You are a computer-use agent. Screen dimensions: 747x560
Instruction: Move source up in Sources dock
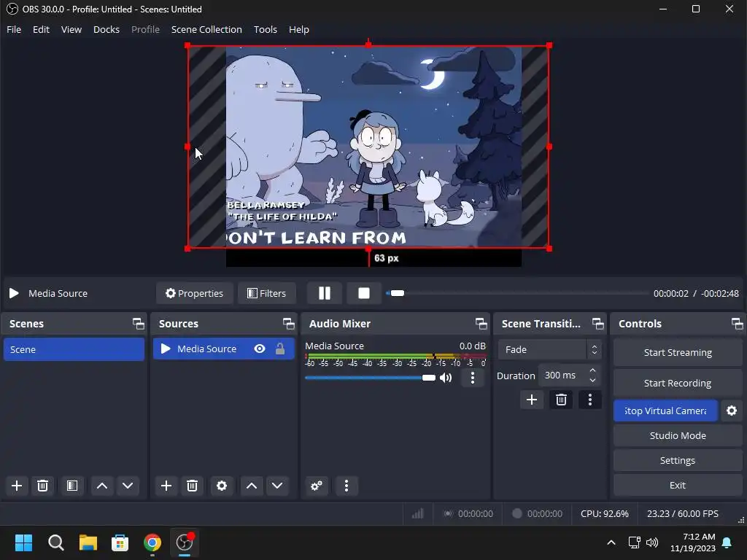click(x=252, y=486)
